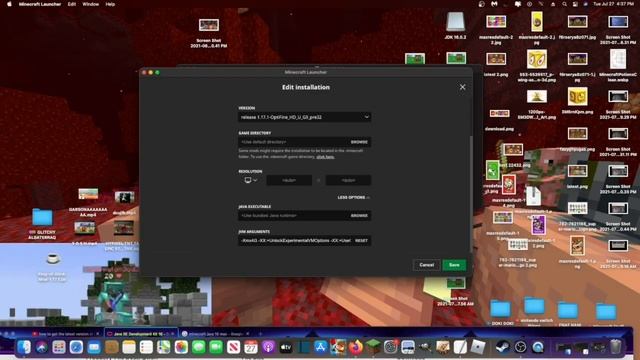Open Photos from the Dock
Screen dimensions: 640x360
tap(181, 347)
